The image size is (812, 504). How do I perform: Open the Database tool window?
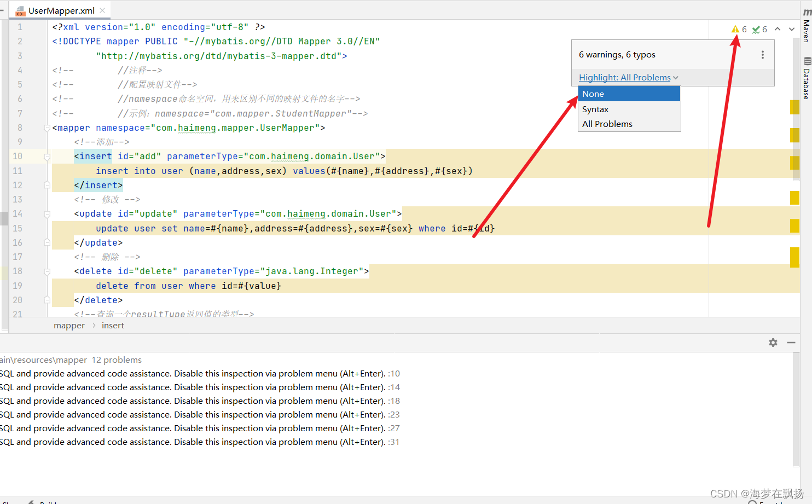tap(807, 78)
